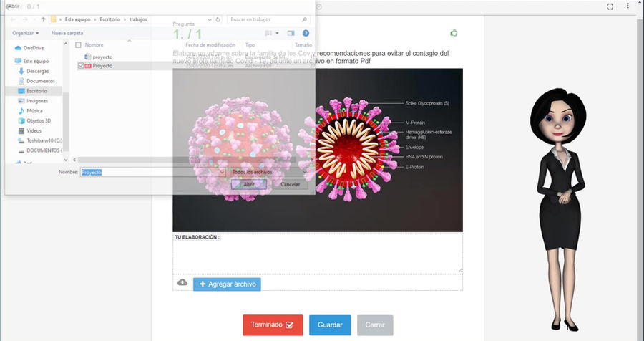
Task: Refresh the trabajos folder listing
Action: click(218, 19)
